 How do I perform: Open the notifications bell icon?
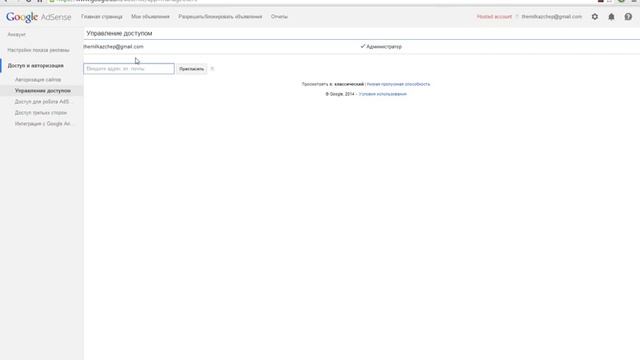point(611,17)
